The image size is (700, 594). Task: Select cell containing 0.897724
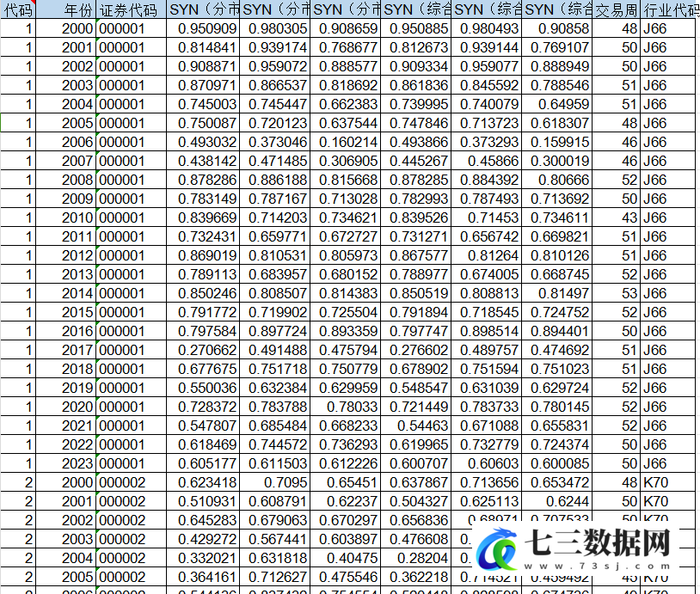coord(274,331)
